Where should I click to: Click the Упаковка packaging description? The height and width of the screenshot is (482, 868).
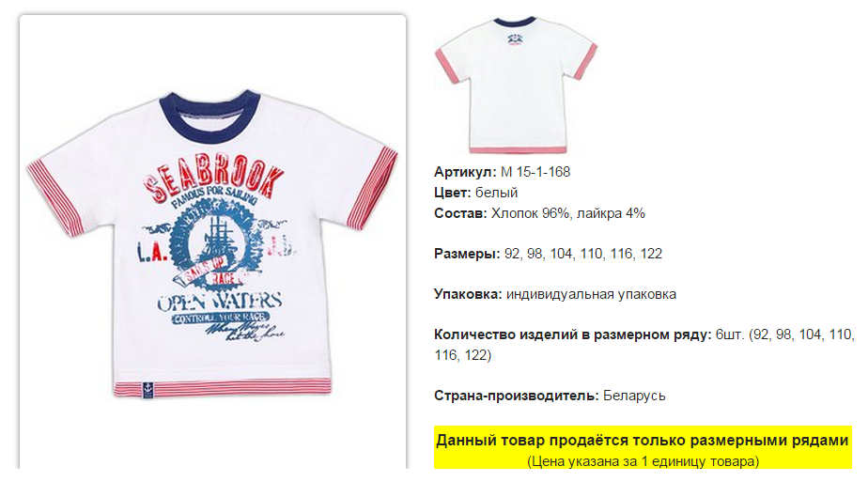point(555,294)
